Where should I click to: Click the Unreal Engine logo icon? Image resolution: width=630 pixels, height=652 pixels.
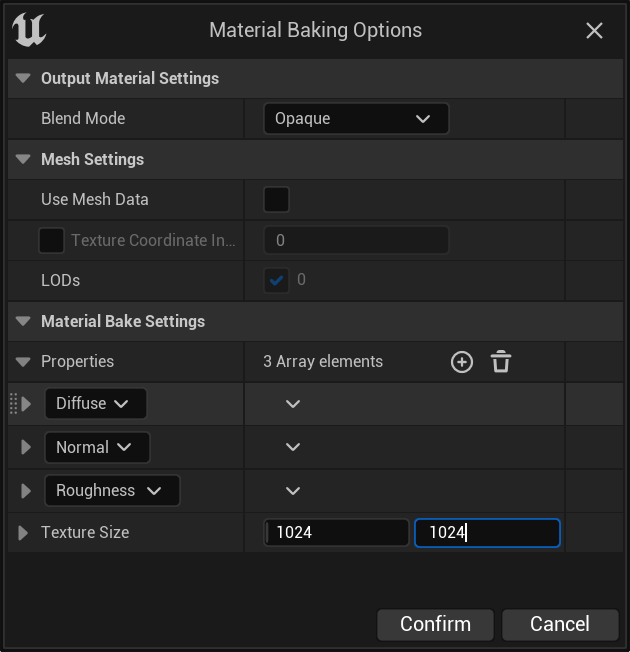[29, 30]
